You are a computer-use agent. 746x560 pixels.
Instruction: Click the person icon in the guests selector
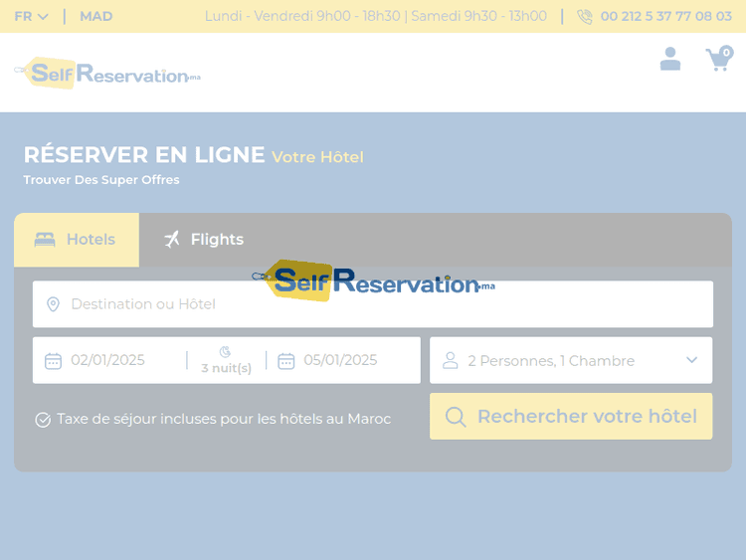pos(450,361)
